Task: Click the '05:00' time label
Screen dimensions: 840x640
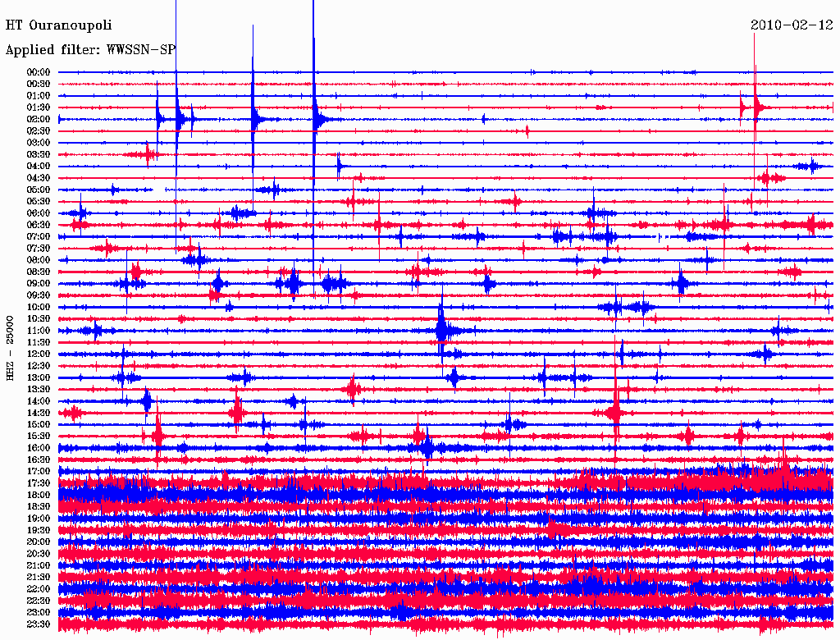Action: [x=38, y=190]
